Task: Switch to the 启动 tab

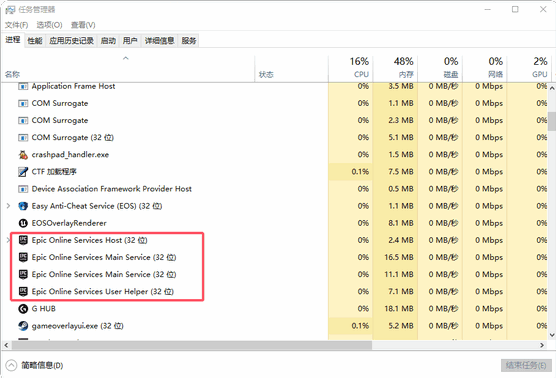Action: tap(108, 41)
